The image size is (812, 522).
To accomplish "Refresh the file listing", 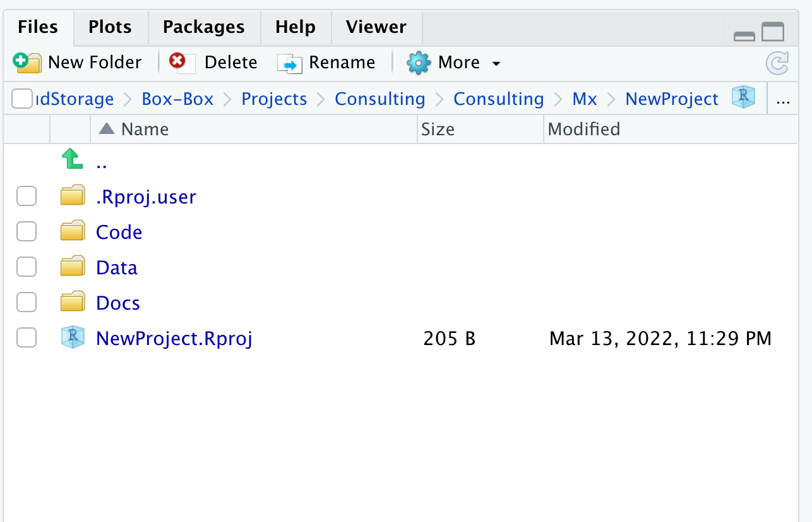I will [x=777, y=63].
